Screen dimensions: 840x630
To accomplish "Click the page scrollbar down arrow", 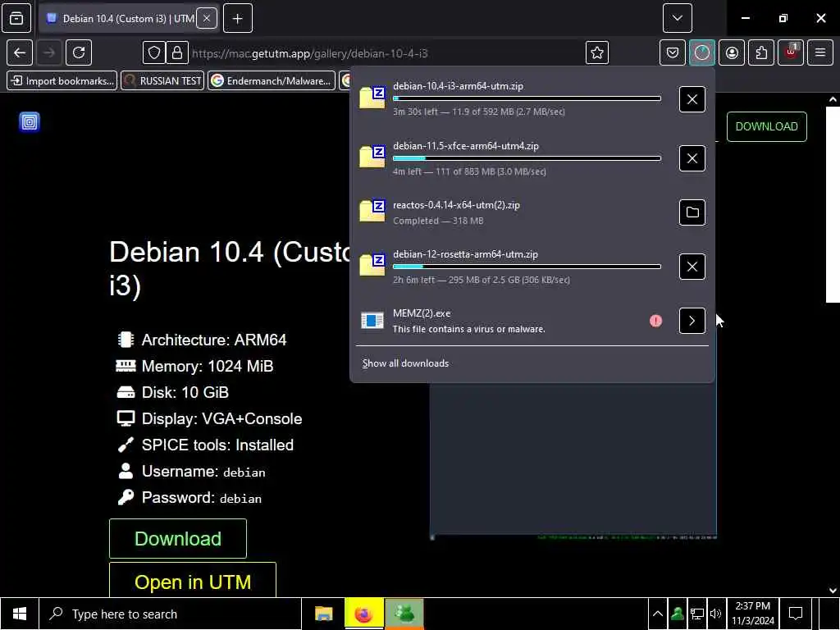I will [x=833, y=591].
